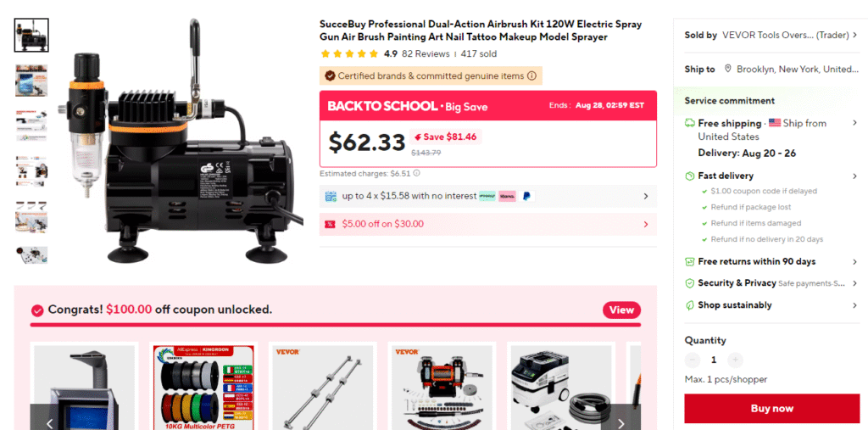Click the Buy now button
Viewport: 868px width, 430px height.
point(771,409)
